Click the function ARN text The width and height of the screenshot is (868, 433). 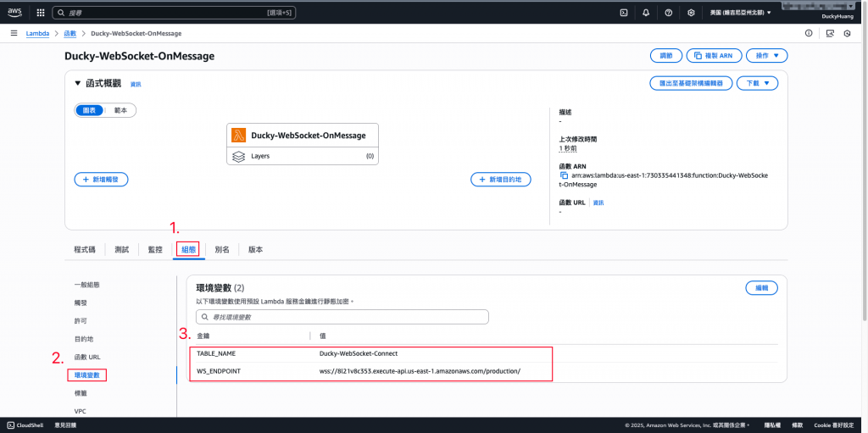click(x=664, y=180)
